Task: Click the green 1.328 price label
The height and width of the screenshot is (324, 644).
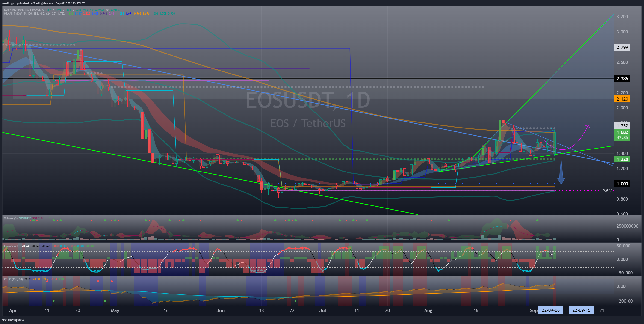Action: click(622, 159)
